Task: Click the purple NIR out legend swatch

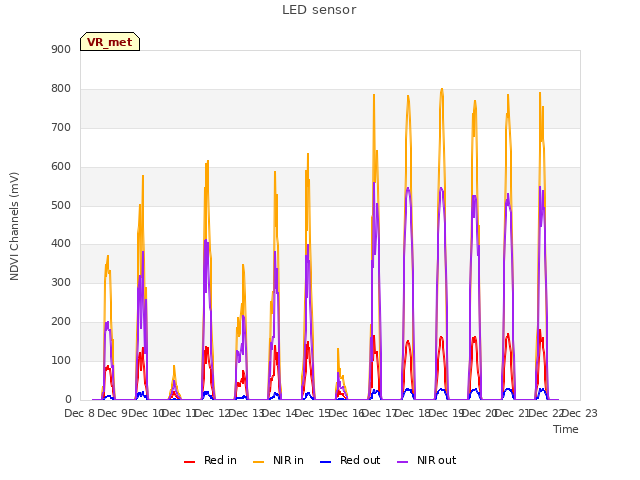Action: 402,462
